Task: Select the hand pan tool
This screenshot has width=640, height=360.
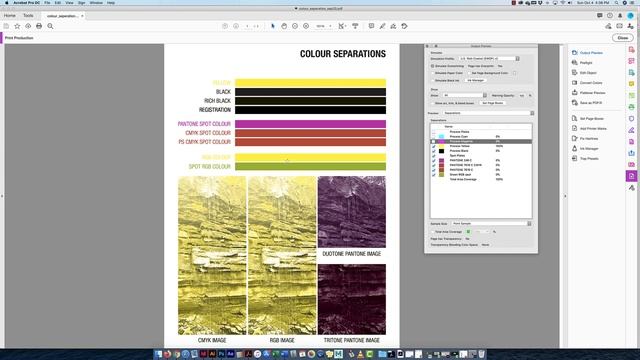Action: tap(284, 26)
